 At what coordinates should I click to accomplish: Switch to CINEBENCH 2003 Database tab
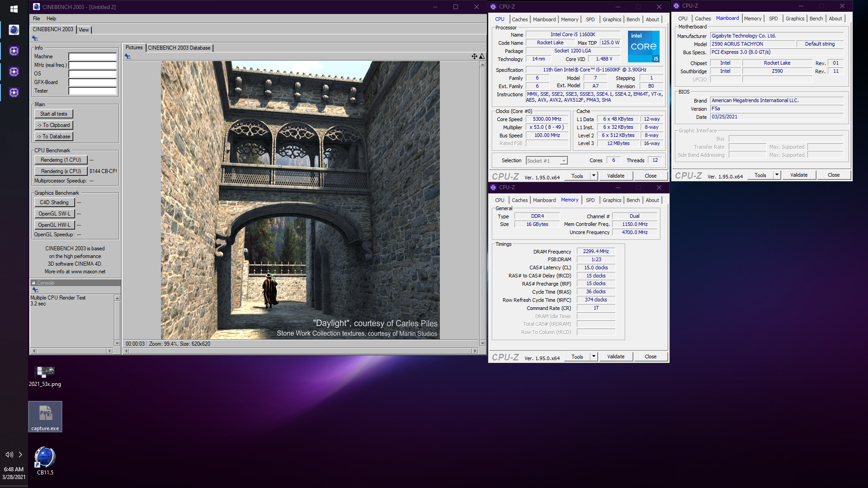click(x=179, y=48)
